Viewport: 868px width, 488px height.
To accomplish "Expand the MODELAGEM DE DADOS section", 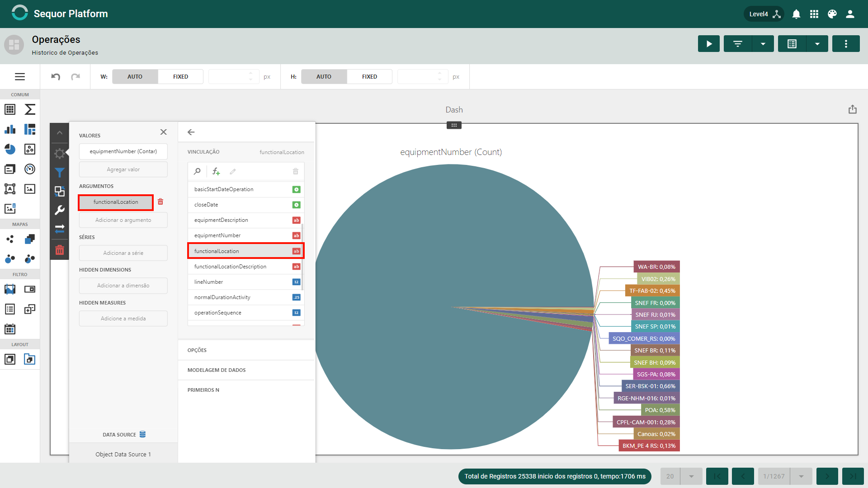I will click(x=246, y=370).
